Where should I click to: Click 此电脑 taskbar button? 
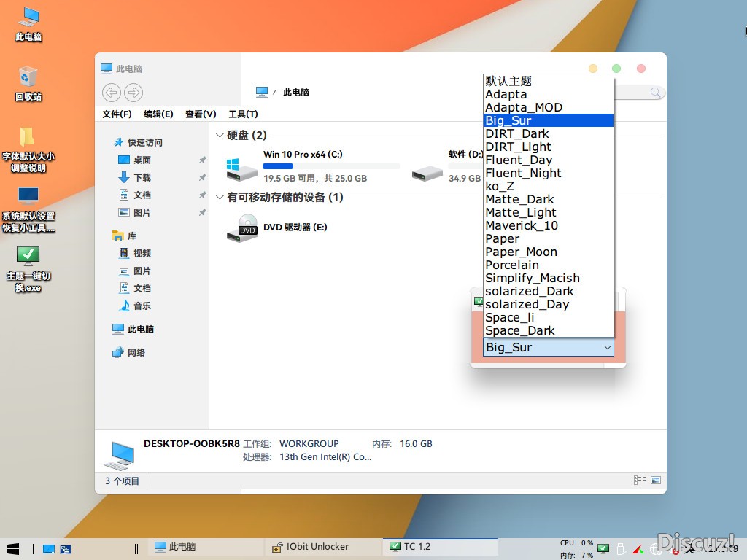(205, 547)
